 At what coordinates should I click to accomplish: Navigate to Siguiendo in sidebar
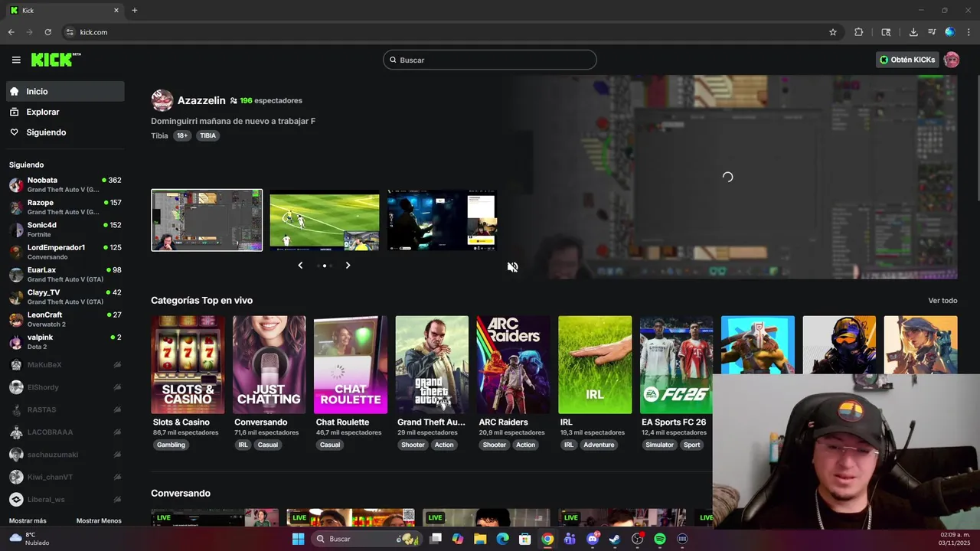pyautogui.click(x=65, y=132)
